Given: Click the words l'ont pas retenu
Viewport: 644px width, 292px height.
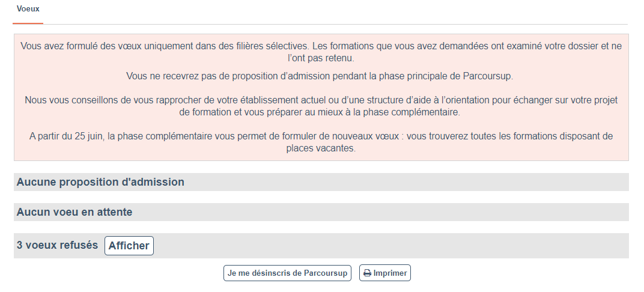Looking at the screenshot, I should pyautogui.click(x=321, y=58).
